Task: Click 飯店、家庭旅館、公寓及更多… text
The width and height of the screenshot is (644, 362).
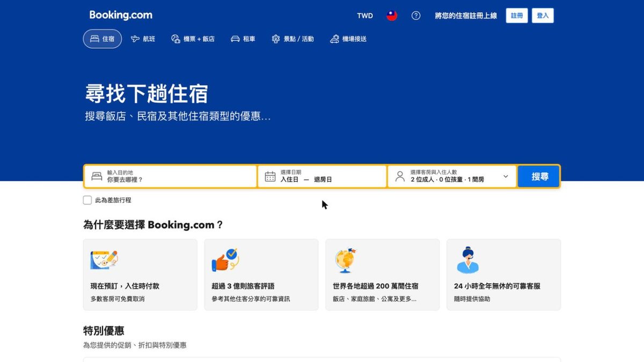Action: tap(375, 299)
